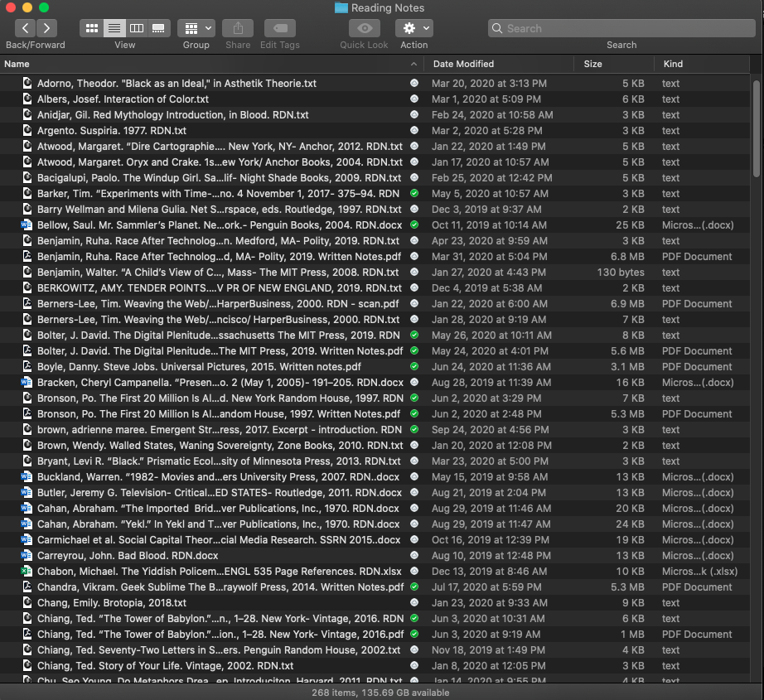Select Adorno, Theodor Black as an Ideal file icon
Screen dimensions: 764x700
(x=28, y=84)
